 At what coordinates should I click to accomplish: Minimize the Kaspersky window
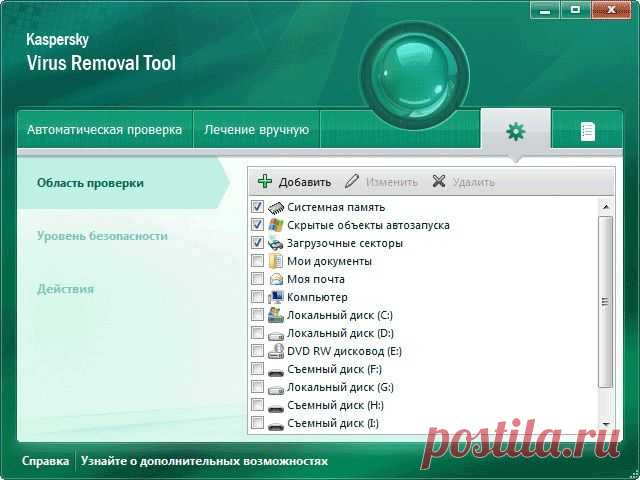545,10
